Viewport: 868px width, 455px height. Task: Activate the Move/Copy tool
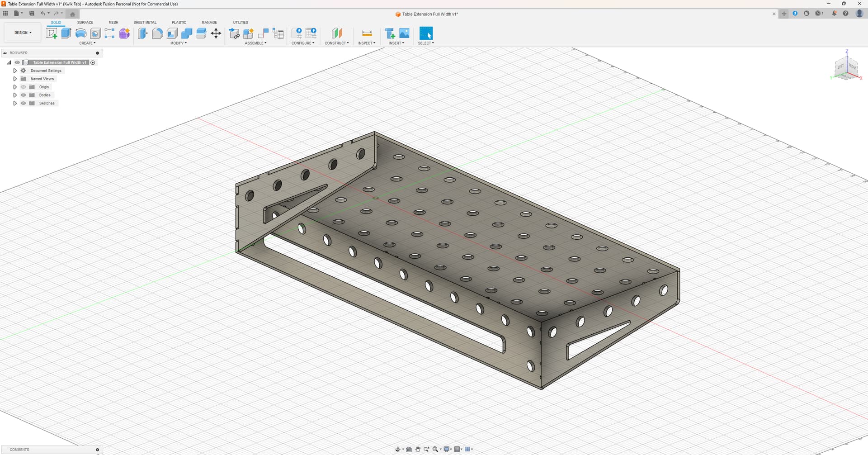216,33
